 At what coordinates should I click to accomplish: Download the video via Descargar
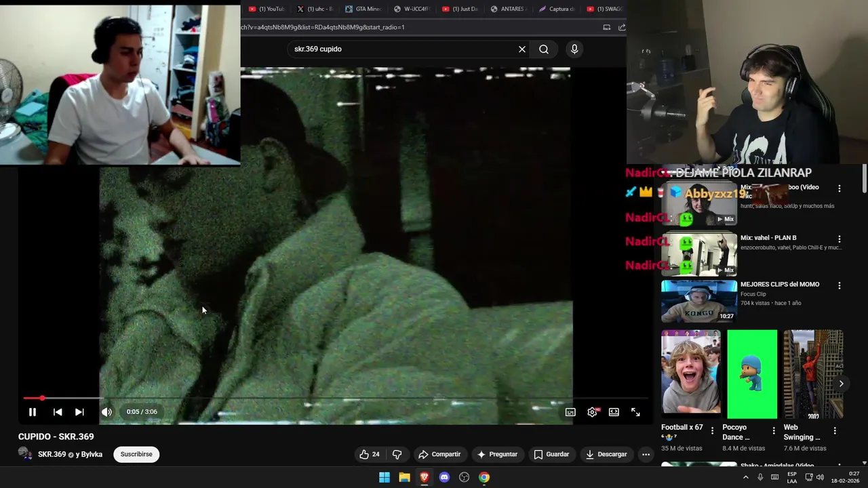[606, 454]
